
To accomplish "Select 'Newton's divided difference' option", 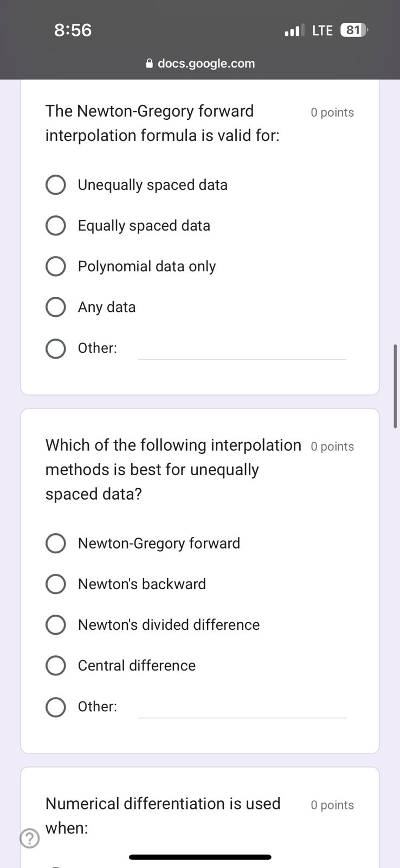I will pos(56,624).
